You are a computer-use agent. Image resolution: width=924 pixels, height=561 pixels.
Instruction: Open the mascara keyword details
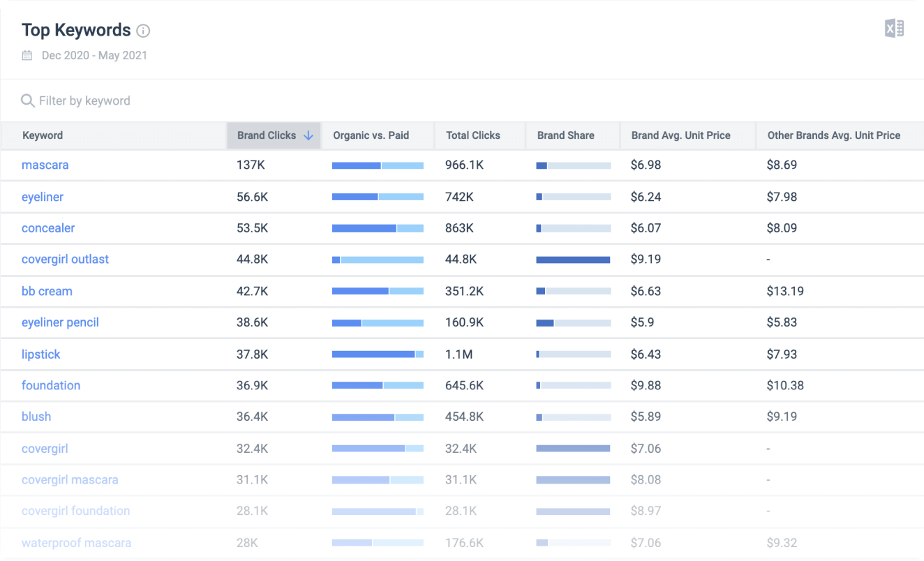[x=45, y=165]
